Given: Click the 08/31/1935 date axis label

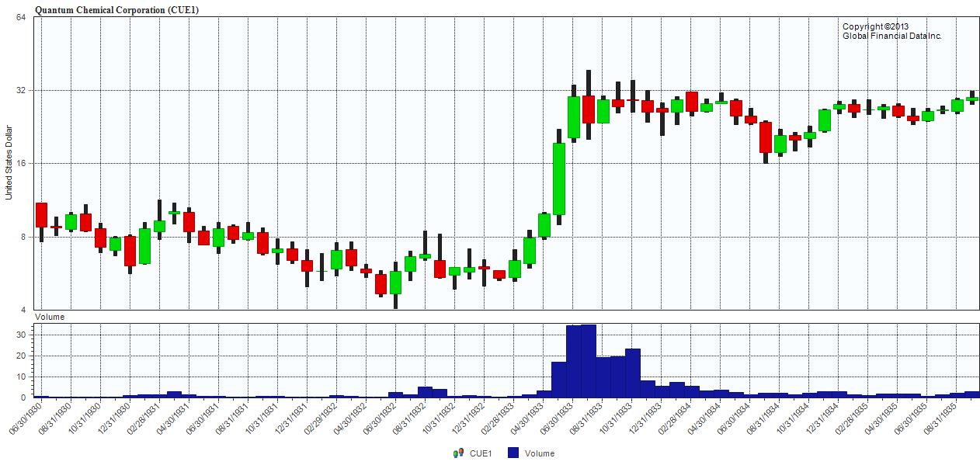Looking at the screenshot, I should (940, 418).
